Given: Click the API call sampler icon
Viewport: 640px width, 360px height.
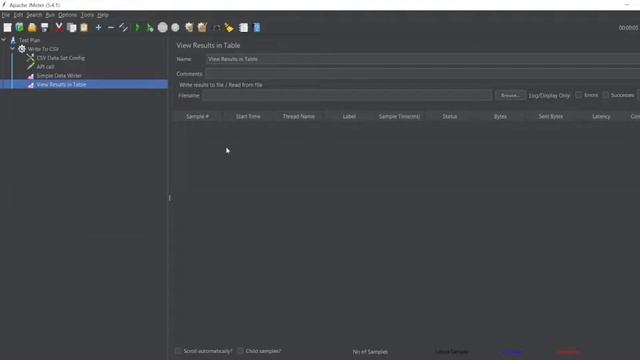Looking at the screenshot, I should (31, 67).
